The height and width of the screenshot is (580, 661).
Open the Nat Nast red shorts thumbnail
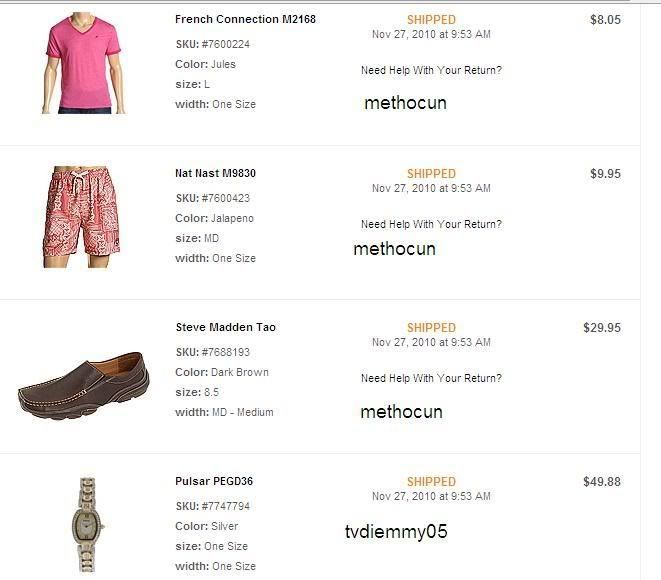point(82,217)
